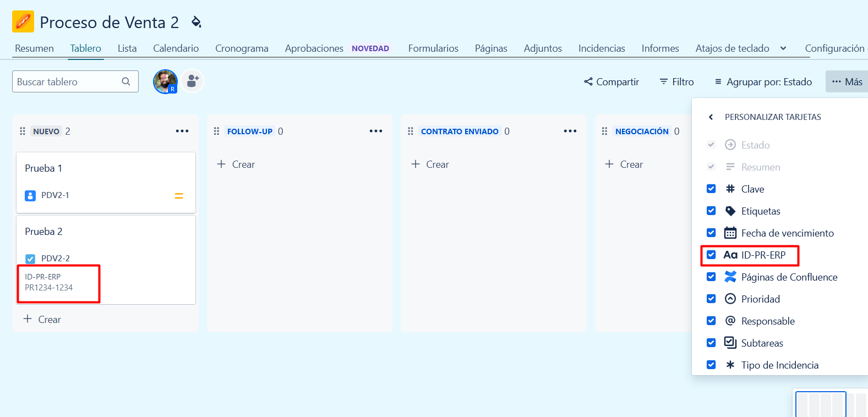Go back using the Personalizar Tarjetas arrow
Screen dimensions: 868x417
pyautogui.click(x=711, y=117)
